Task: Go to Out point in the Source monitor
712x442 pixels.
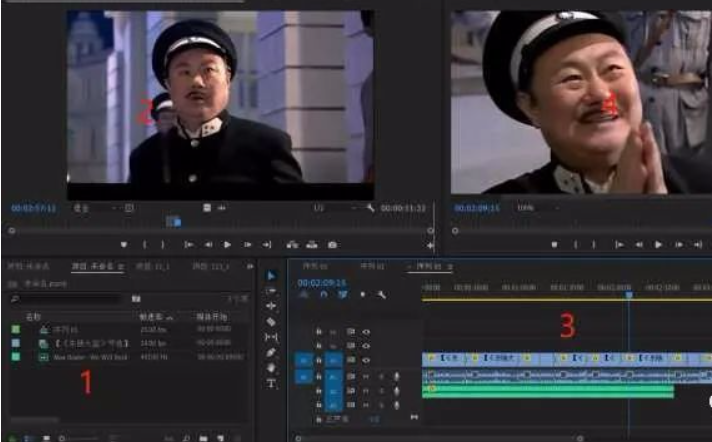Action: tap(267, 245)
